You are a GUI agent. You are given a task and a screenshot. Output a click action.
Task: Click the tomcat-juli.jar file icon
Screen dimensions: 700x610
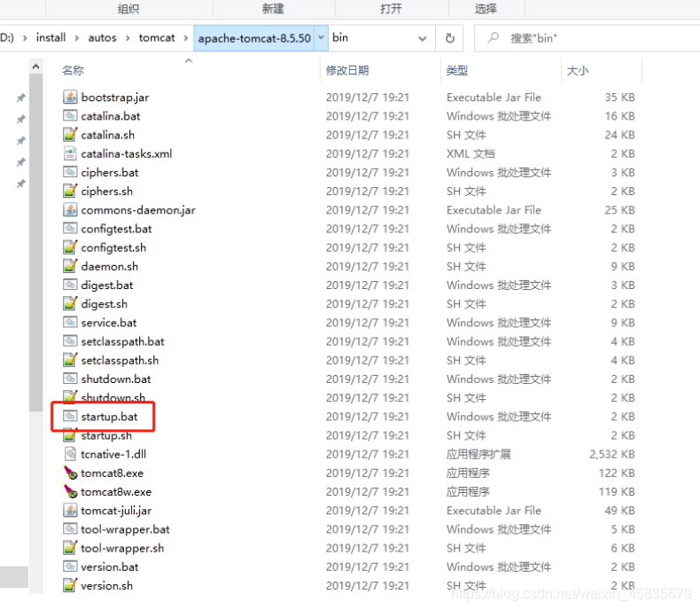pos(70,510)
